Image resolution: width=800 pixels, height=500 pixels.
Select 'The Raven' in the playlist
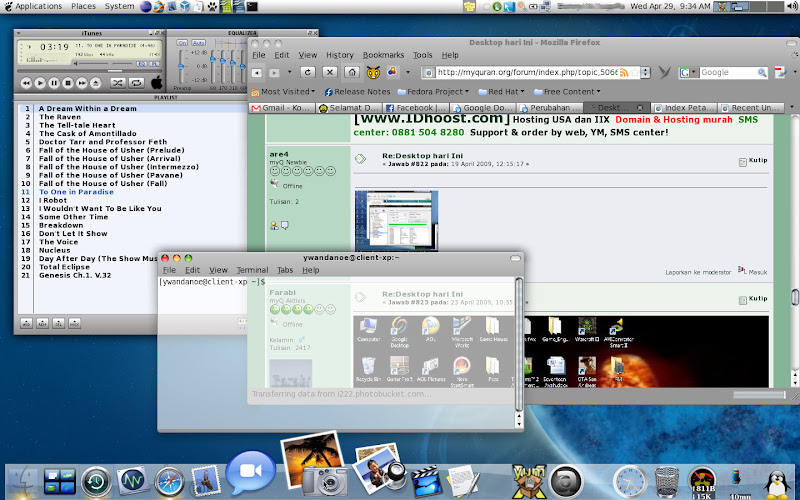[x=60, y=117]
